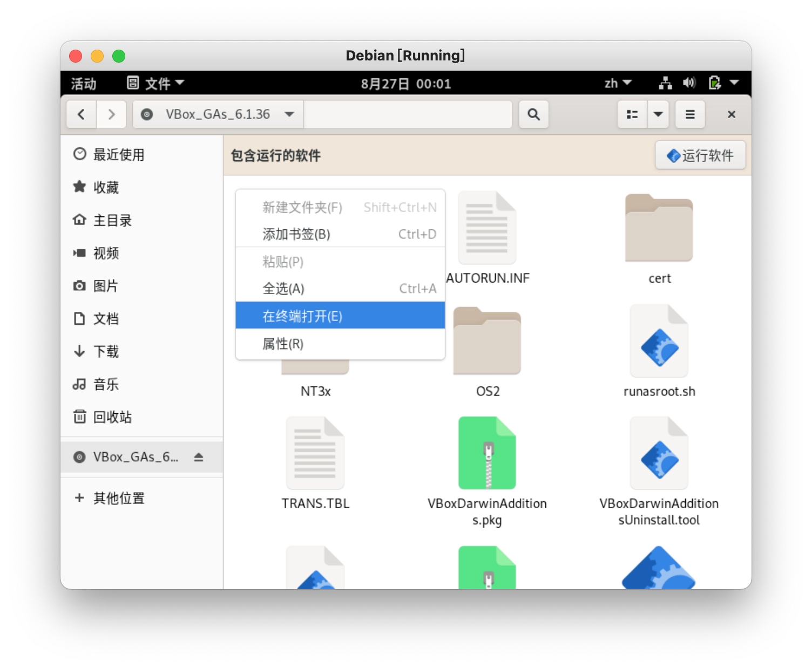Open Videos (视频) folder in sidebar
The width and height of the screenshot is (812, 669).
tap(142, 253)
